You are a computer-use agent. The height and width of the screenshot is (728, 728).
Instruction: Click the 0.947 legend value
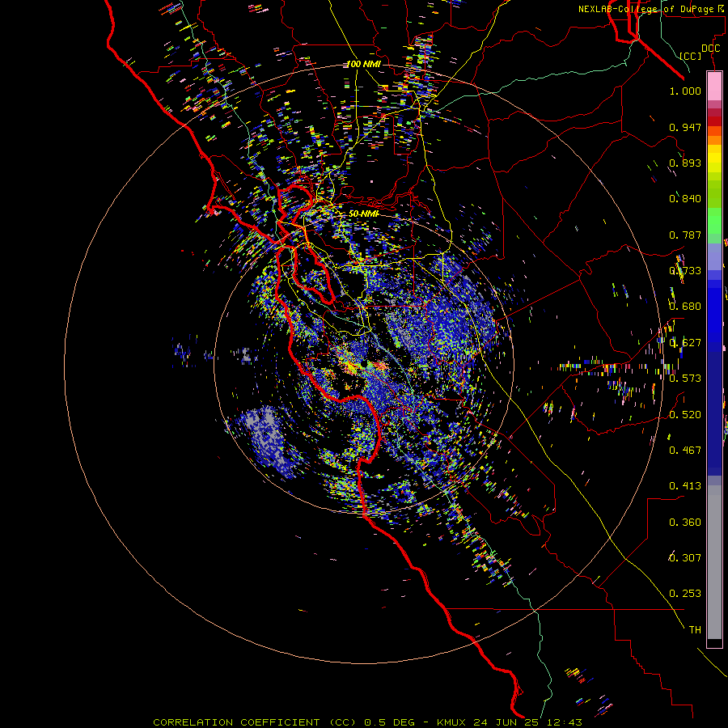pos(685,127)
